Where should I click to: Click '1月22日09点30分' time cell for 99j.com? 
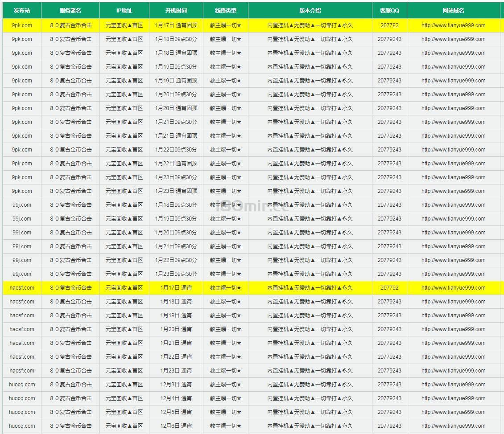(176, 260)
